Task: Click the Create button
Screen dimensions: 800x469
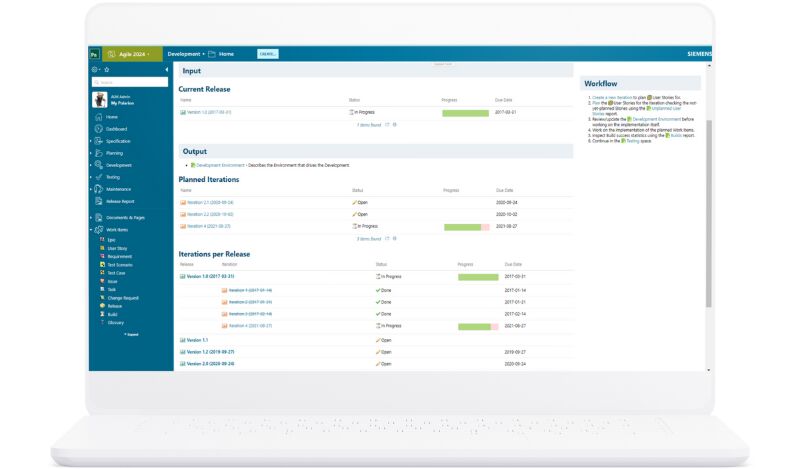Action: [x=268, y=54]
